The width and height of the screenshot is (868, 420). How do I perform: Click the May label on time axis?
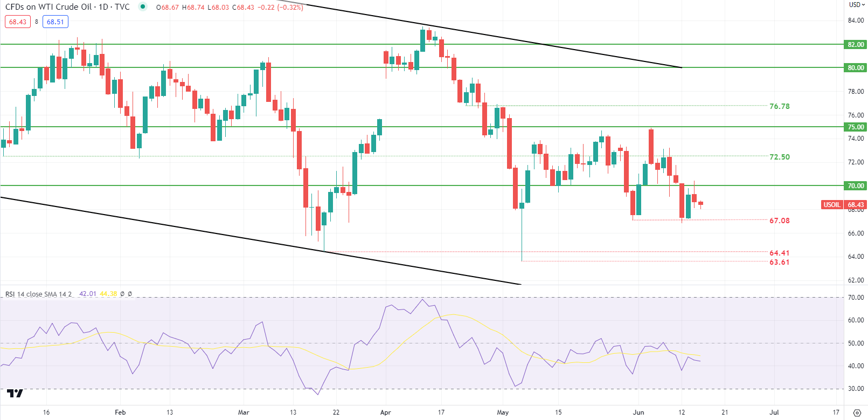pyautogui.click(x=503, y=412)
